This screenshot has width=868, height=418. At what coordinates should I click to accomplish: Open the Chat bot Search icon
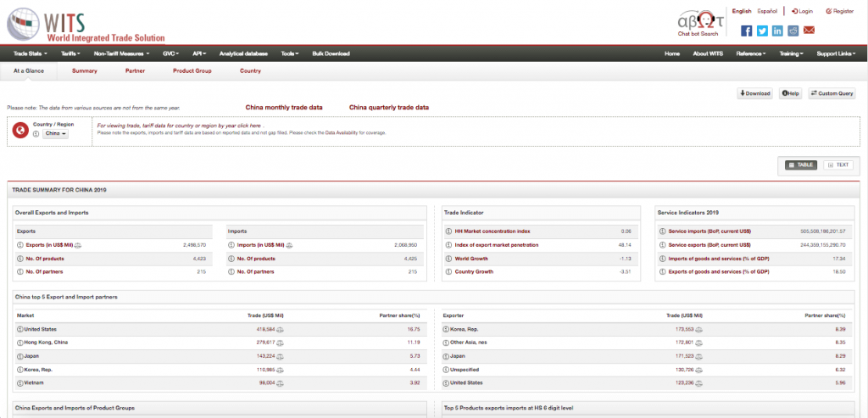(700, 25)
